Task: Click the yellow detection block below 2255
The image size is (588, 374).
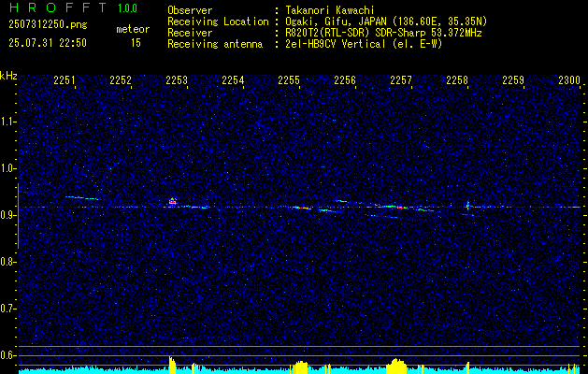Action: 301,367
